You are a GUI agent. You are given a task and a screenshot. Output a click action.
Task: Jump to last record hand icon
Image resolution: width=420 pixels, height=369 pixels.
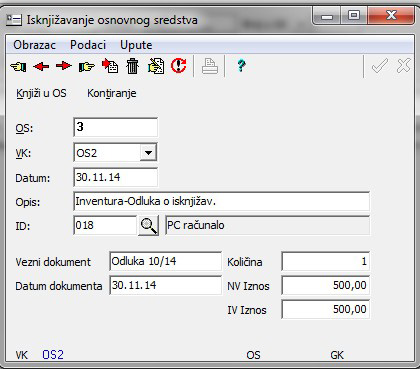click(x=87, y=67)
